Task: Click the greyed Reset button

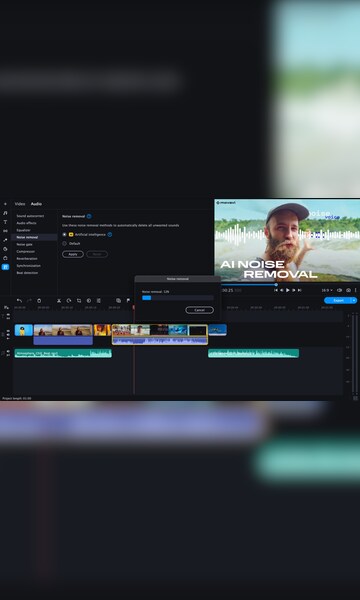Action: [97, 254]
